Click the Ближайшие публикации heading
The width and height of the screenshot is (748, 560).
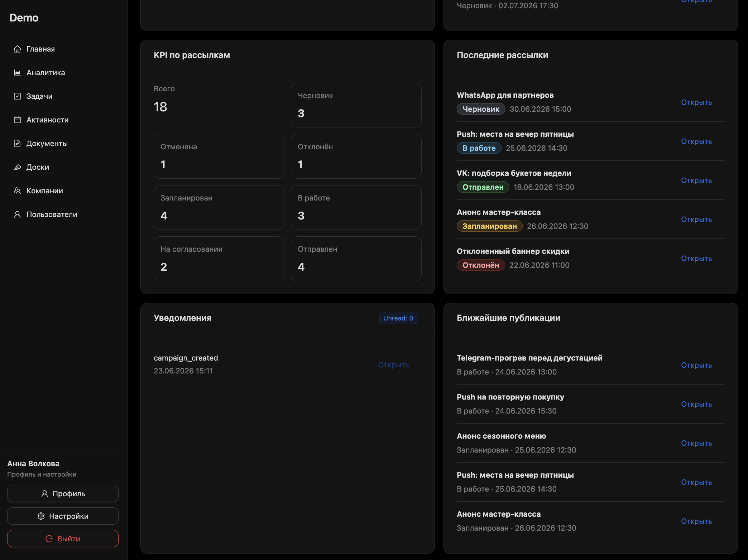tap(508, 318)
